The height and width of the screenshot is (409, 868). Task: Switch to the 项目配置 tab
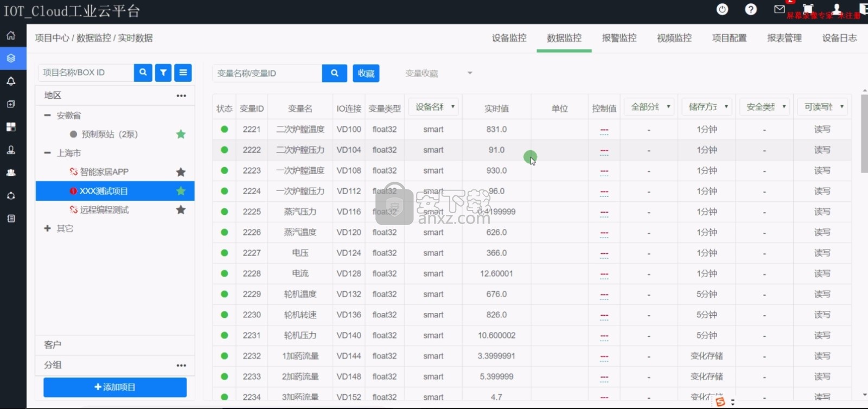729,38
